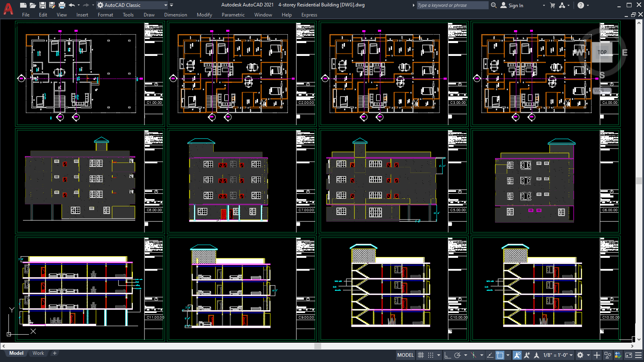Image resolution: width=644 pixels, height=362 pixels.
Task: Open the Dimension menu
Action: (x=175, y=15)
